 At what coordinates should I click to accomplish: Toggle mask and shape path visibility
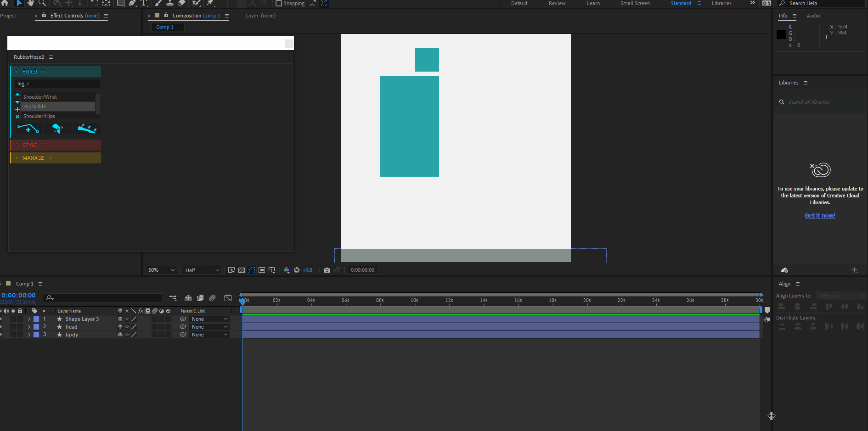(252, 270)
